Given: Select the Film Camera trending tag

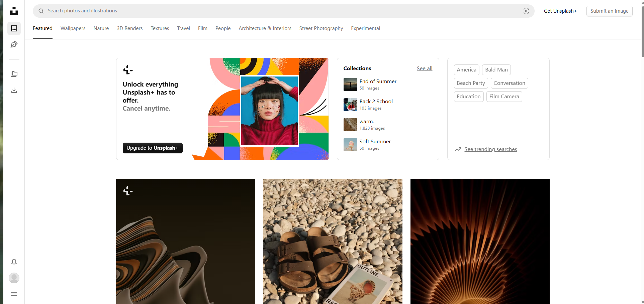Looking at the screenshot, I should (x=504, y=96).
